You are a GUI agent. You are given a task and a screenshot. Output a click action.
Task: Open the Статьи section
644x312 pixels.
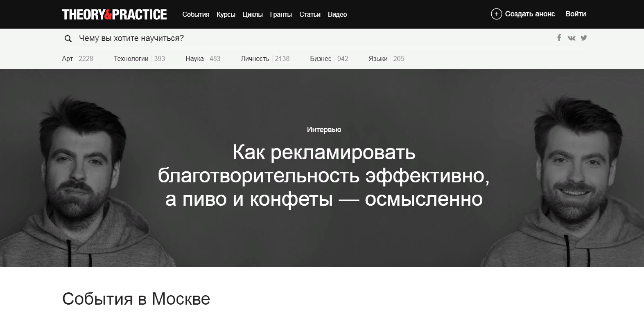pos(310,15)
